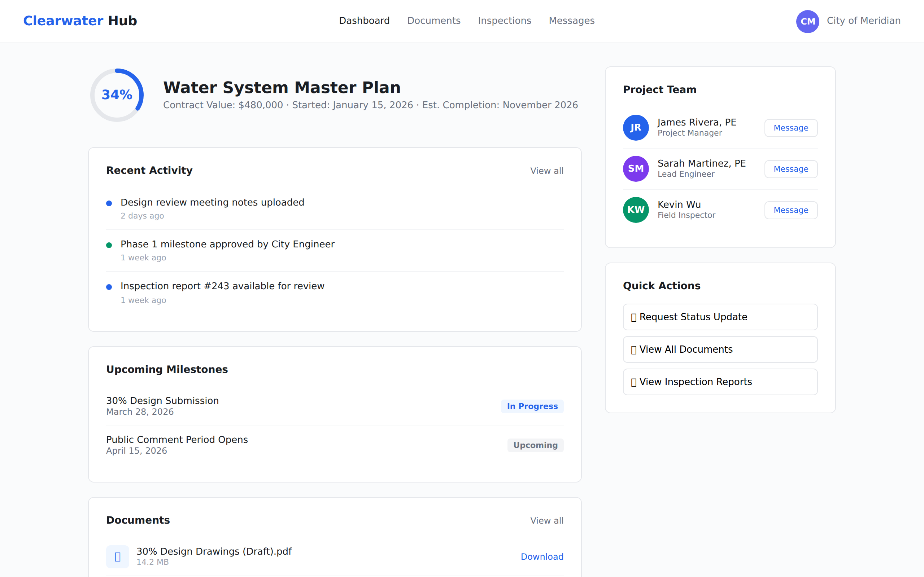The height and width of the screenshot is (577, 924).
Task: View all recent activity
Action: tap(547, 171)
